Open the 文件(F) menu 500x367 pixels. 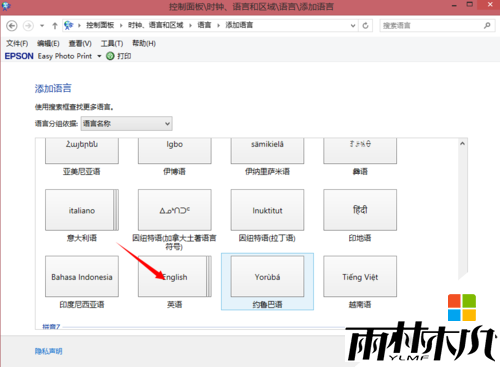pyautogui.click(x=17, y=44)
